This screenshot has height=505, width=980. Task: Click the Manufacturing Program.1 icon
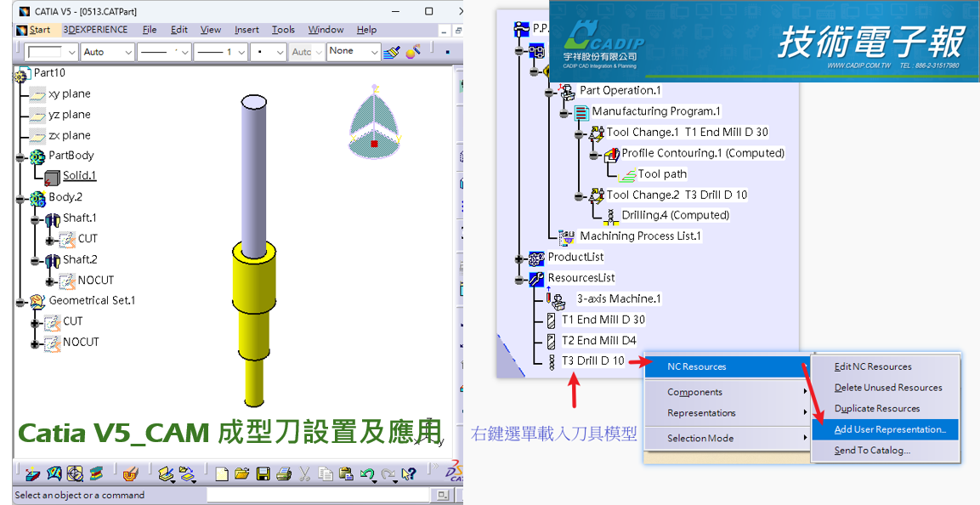tap(582, 112)
